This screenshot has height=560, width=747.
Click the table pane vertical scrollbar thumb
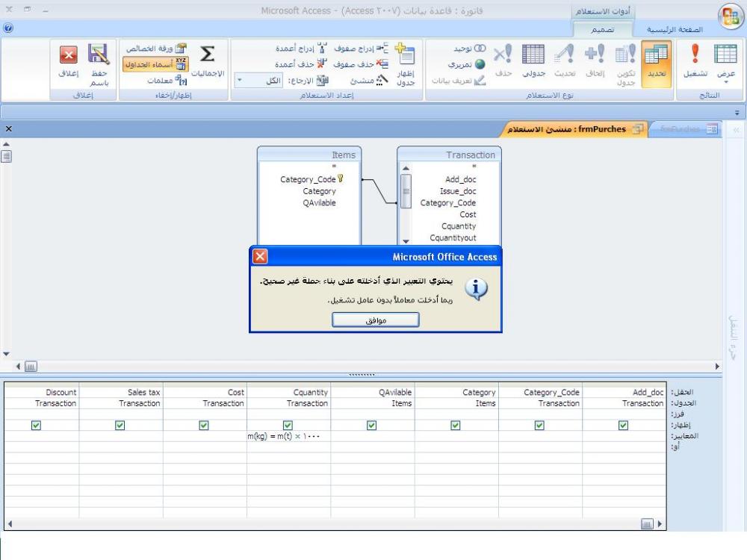[x=6, y=156]
